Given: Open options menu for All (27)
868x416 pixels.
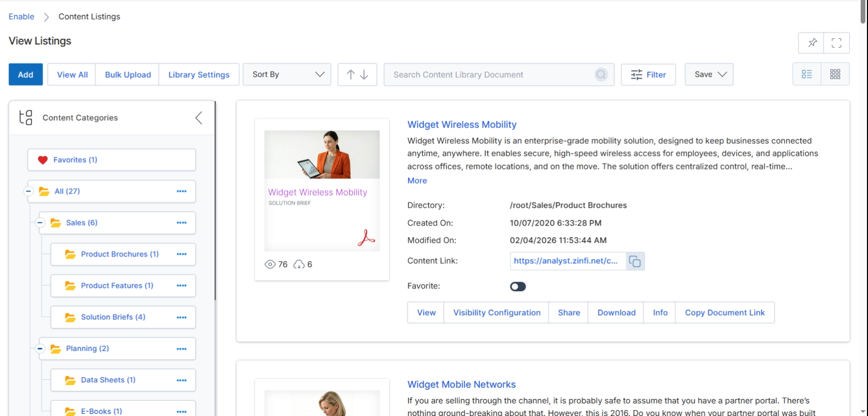Looking at the screenshot, I should click(x=181, y=191).
